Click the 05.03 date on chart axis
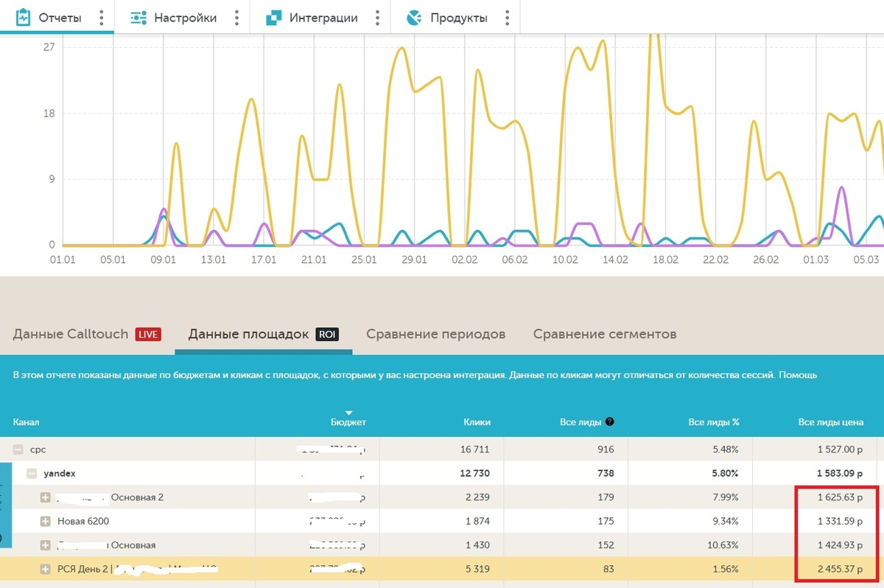884x588 pixels. pyautogui.click(x=866, y=260)
